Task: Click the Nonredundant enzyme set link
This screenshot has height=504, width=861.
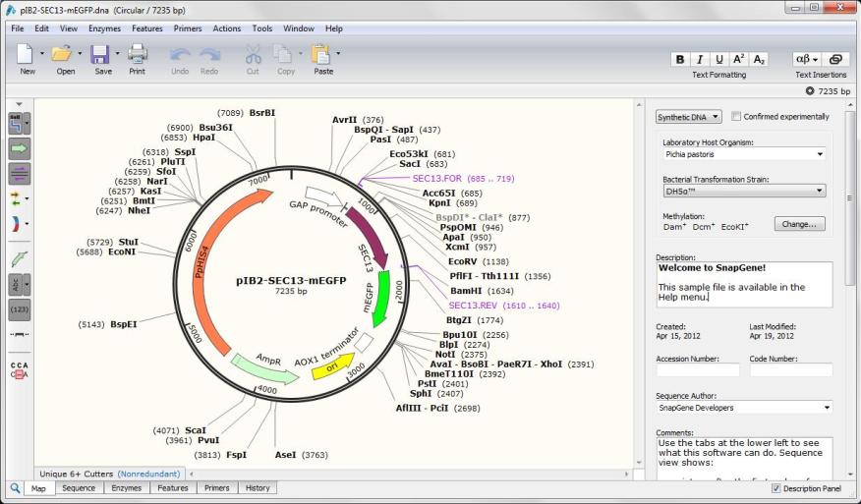Action: pyautogui.click(x=148, y=474)
